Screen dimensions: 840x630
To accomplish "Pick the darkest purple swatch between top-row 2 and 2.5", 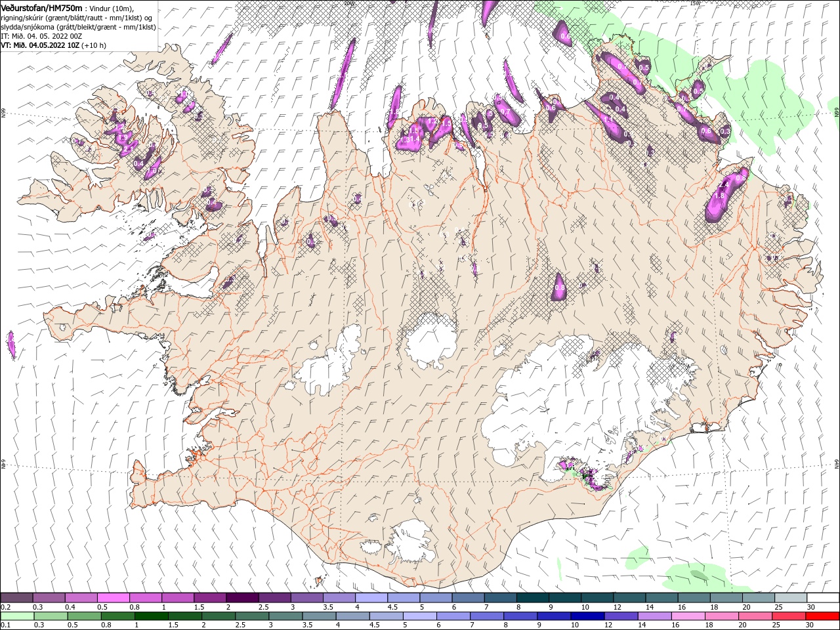I will (242, 598).
